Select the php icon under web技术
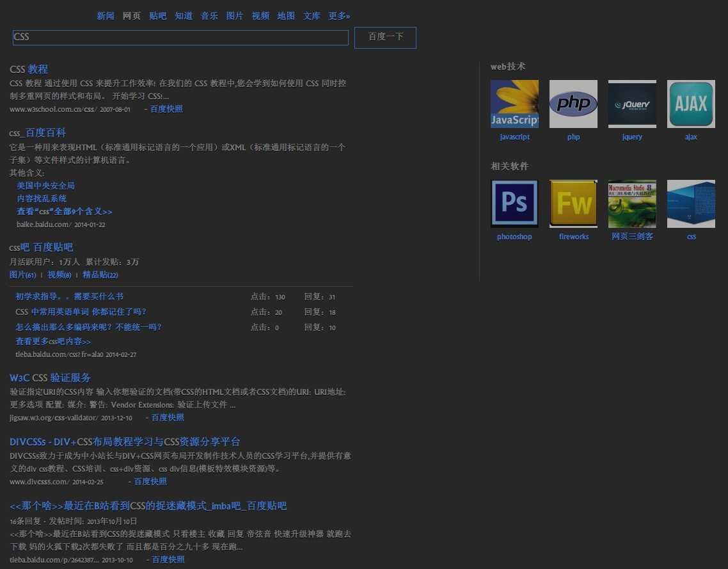The height and width of the screenshot is (569, 728). [x=573, y=103]
